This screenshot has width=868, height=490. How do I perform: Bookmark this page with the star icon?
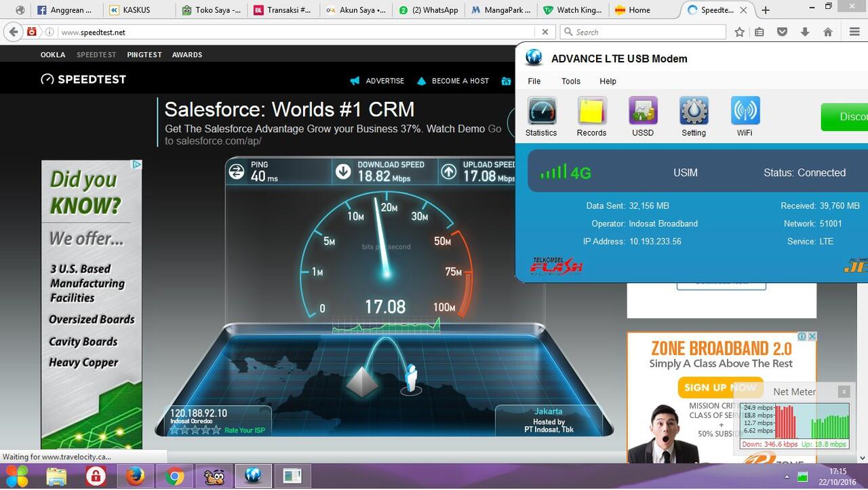(x=740, y=32)
